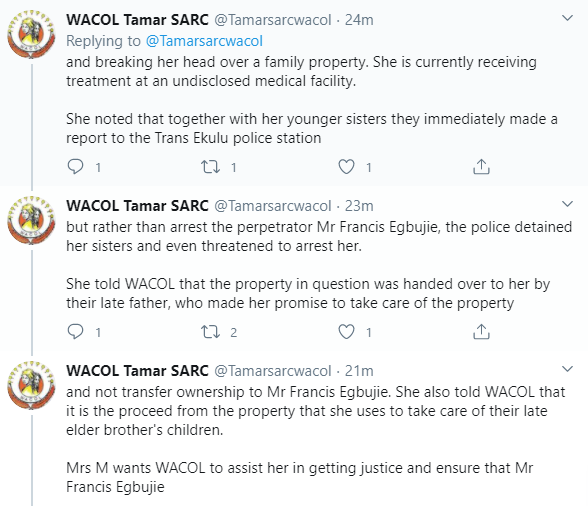Open the first tweet's WACOL avatar
This screenshot has height=506, width=588.
[32, 34]
